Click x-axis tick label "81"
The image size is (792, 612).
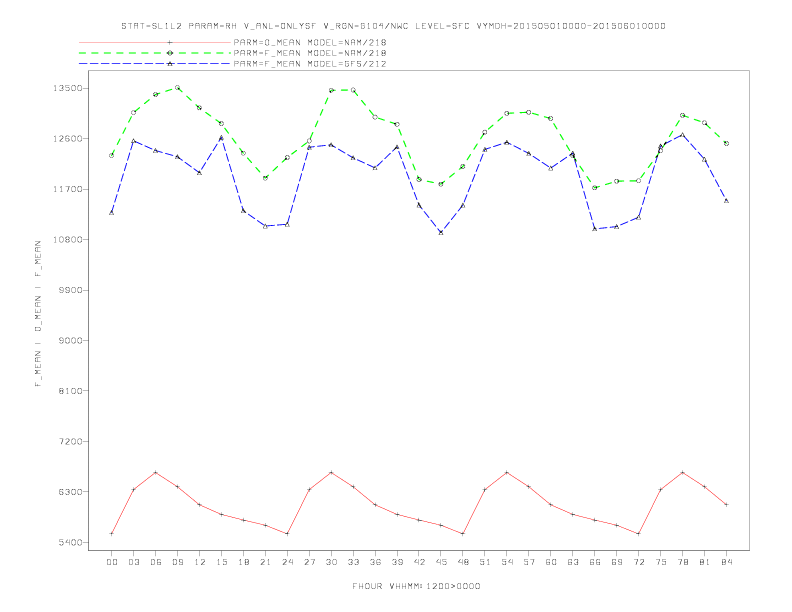pos(705,562)
